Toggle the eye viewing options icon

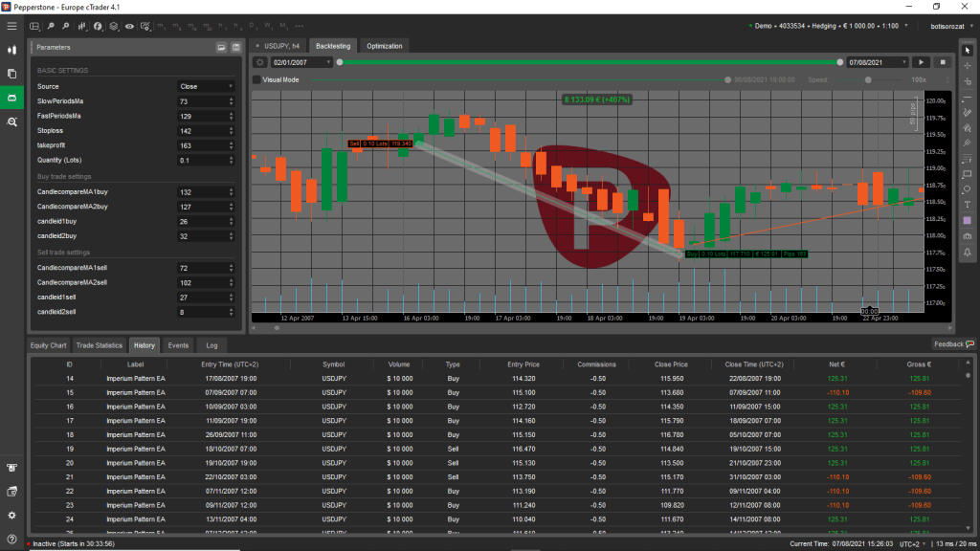[x=129, y=26]
